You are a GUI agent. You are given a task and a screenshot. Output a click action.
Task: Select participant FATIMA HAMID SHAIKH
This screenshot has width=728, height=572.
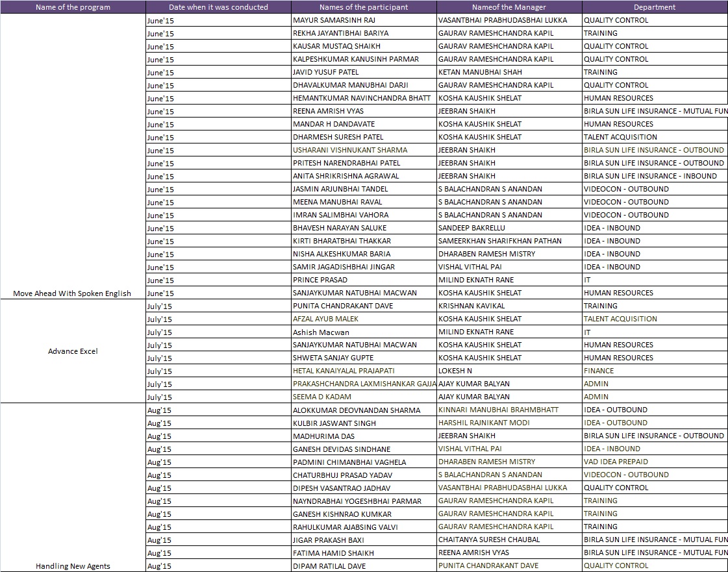tap(364, 553)
